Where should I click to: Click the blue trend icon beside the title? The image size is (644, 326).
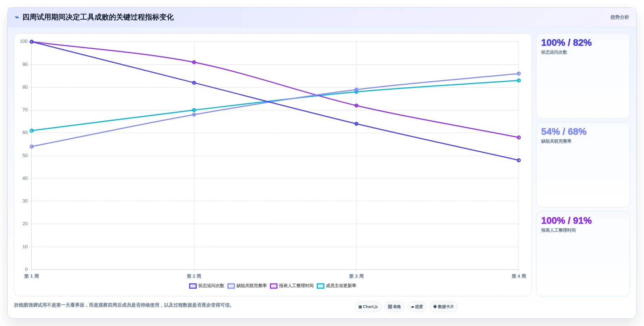click(17, 17)
